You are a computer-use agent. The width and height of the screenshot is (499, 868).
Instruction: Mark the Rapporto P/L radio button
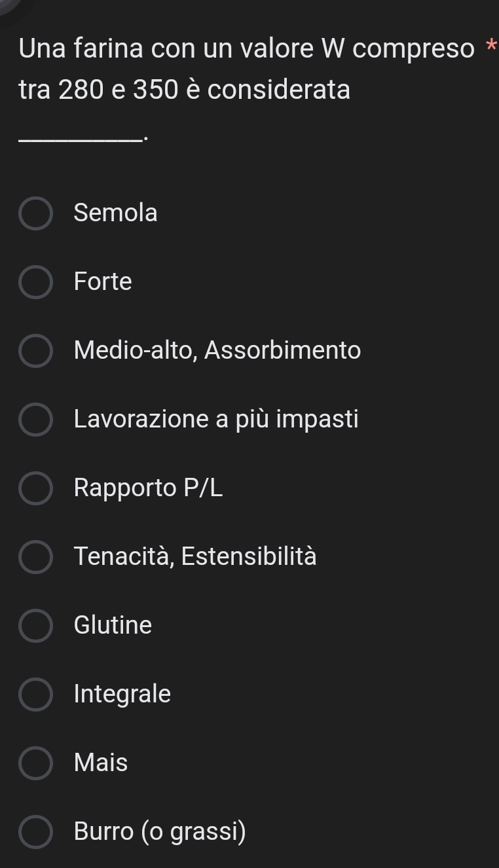(x=35, y=488)
